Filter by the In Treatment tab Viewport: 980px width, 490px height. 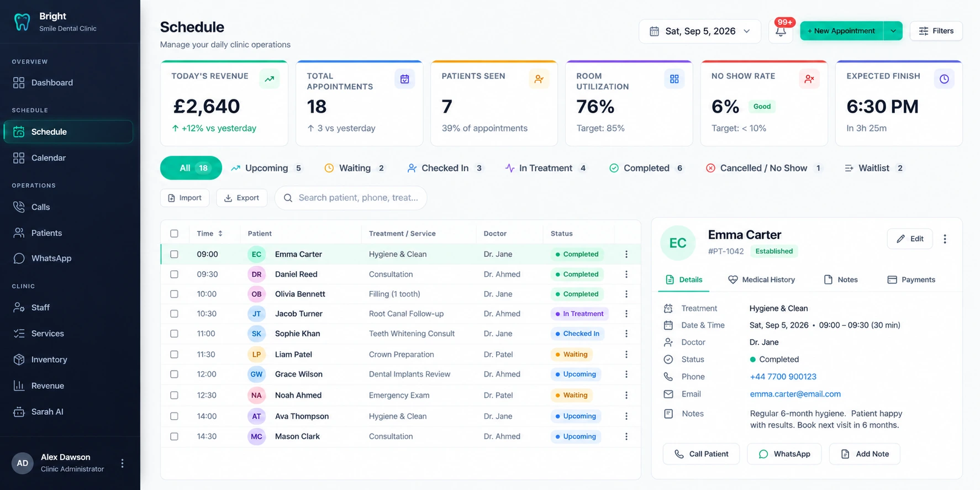(546, 168)
